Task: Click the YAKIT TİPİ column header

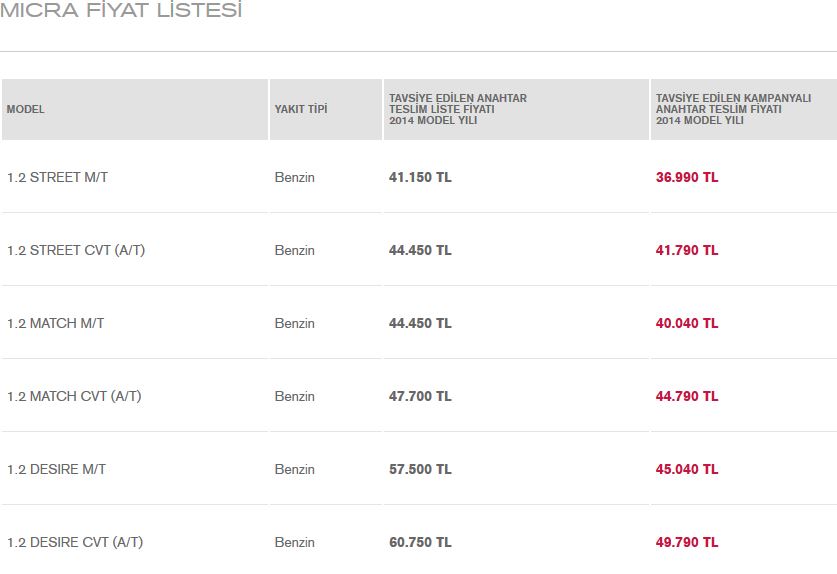Action: [x=301, y=109]
